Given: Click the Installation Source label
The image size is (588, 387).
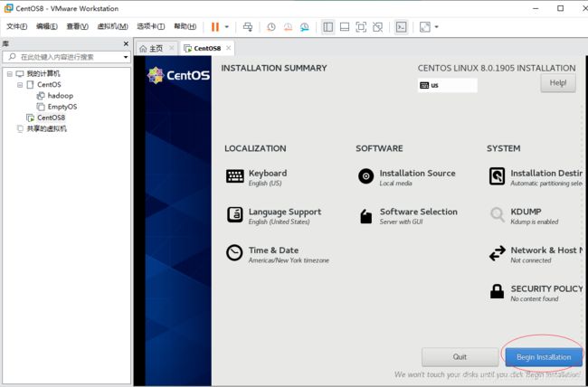Looking at the screenshot, I should coord(417,174).
